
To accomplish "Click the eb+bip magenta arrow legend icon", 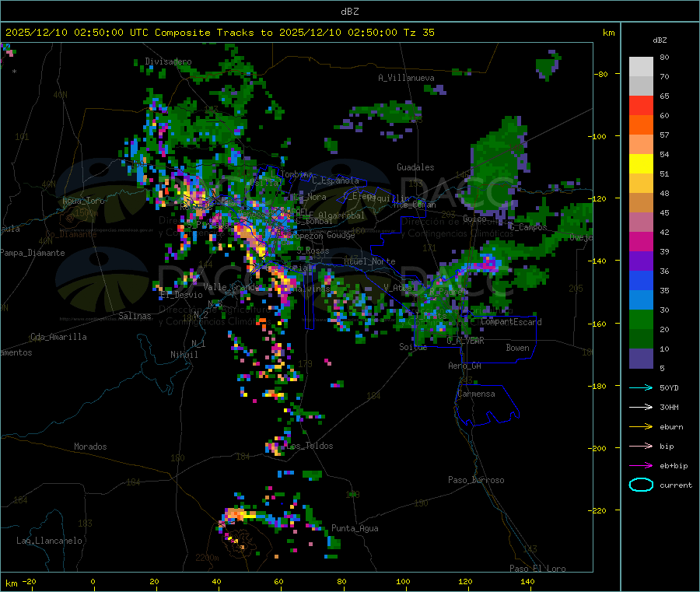I will click(x=641, y=466).
